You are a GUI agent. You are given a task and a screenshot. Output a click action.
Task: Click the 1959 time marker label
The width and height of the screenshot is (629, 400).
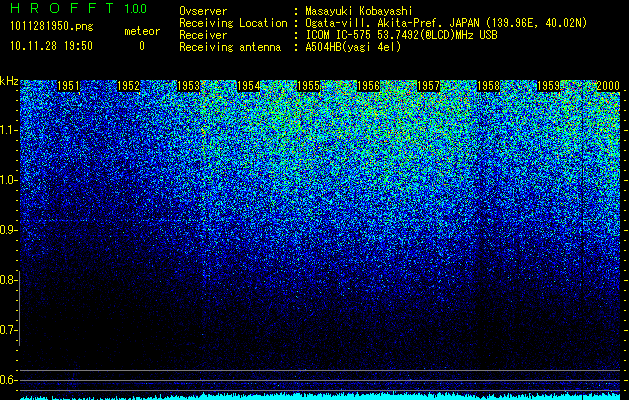(548, 86)
